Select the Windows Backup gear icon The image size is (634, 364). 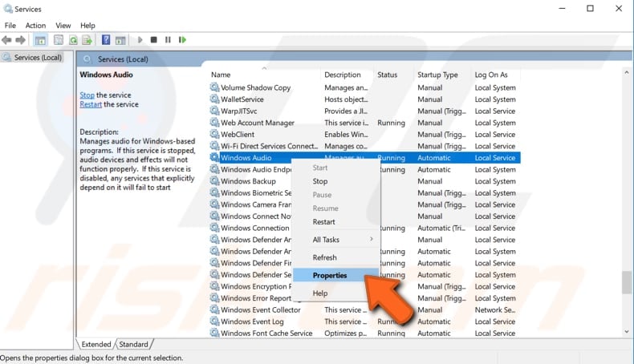click(x=214, y=181)
